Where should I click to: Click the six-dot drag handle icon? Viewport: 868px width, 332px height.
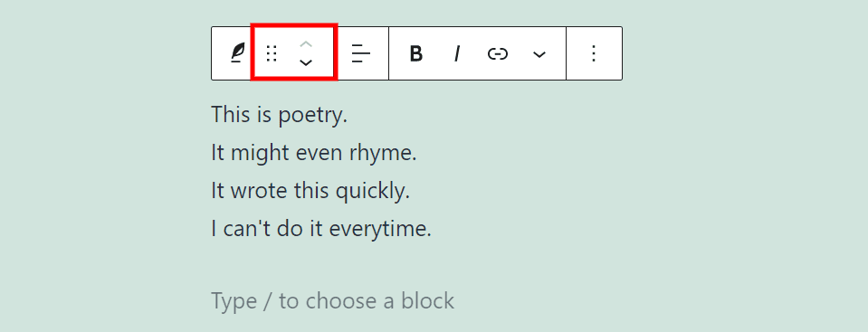click(x=272, y=53)
